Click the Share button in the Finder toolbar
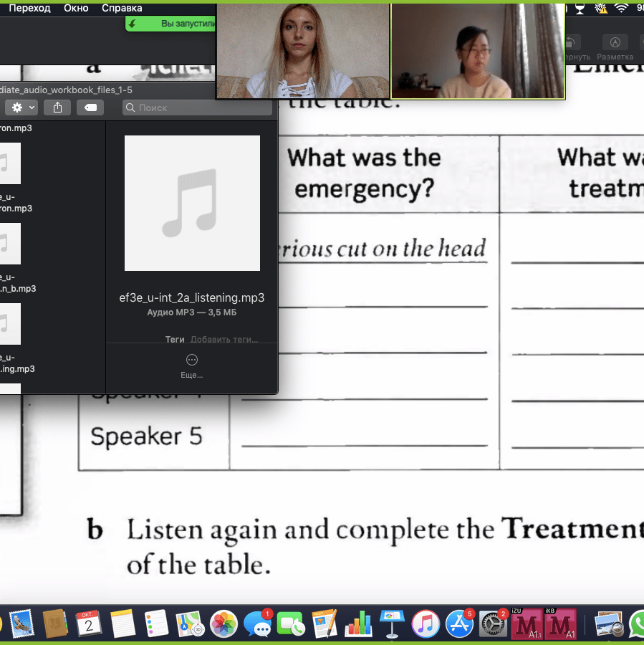This screenshot has height=645, width=644. click(57, 107)
